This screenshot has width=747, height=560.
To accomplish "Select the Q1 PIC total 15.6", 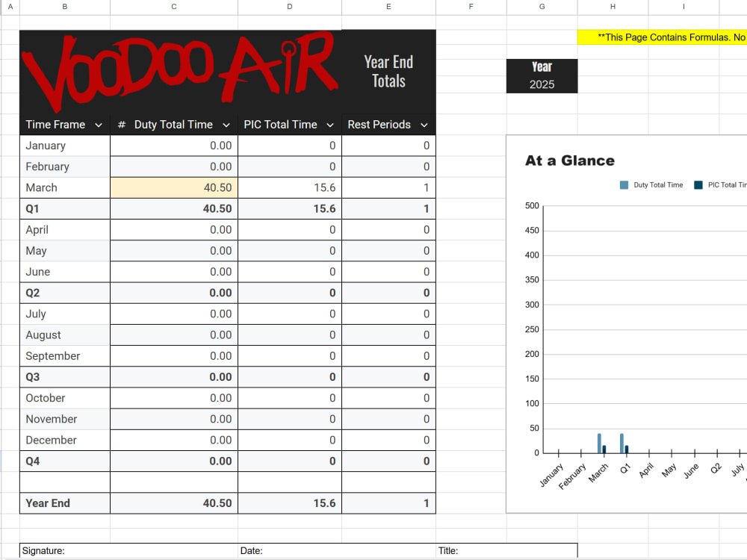I will click(290, 208).
